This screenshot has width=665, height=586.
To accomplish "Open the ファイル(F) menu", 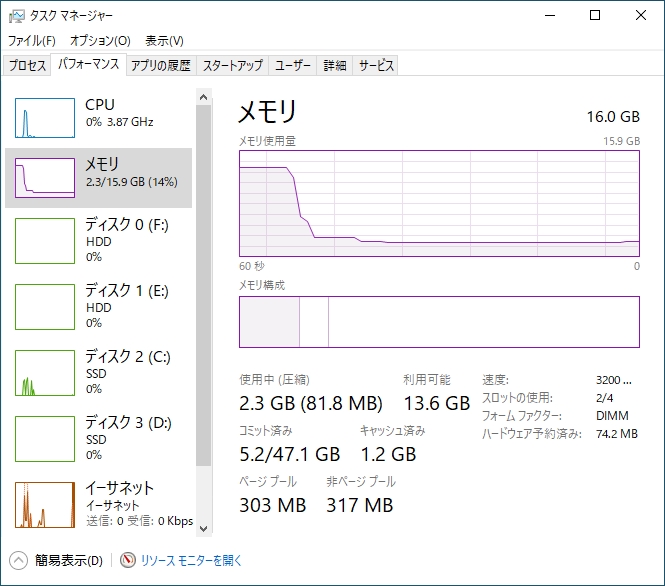I will [32, 41].
